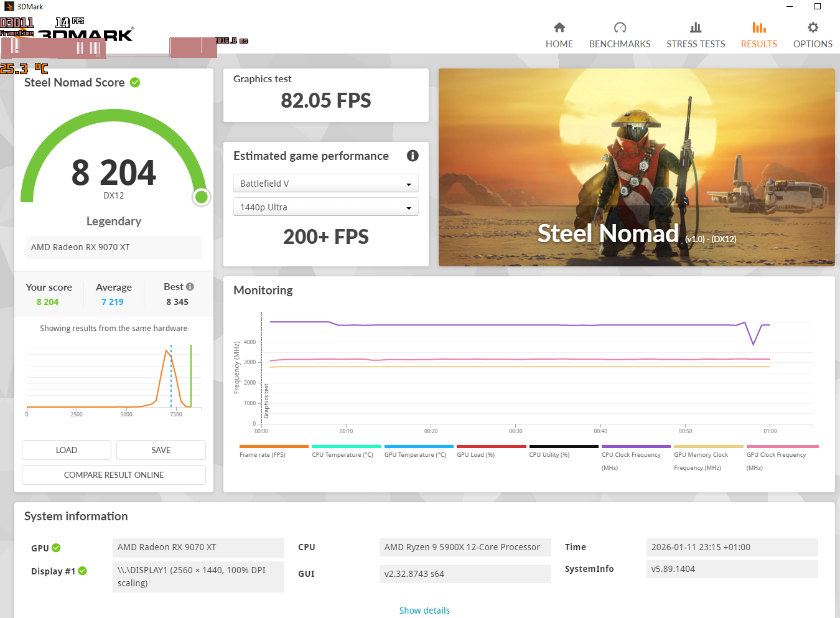This screenshot has width=840, height=618.
Task: Switch to the RESULTS tab
Action: [758, 44]
